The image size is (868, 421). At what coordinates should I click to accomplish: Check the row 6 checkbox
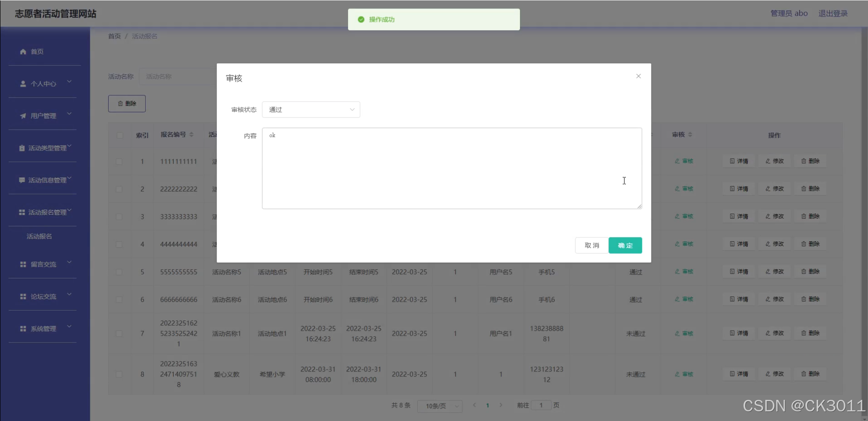(x=119, y=299)
